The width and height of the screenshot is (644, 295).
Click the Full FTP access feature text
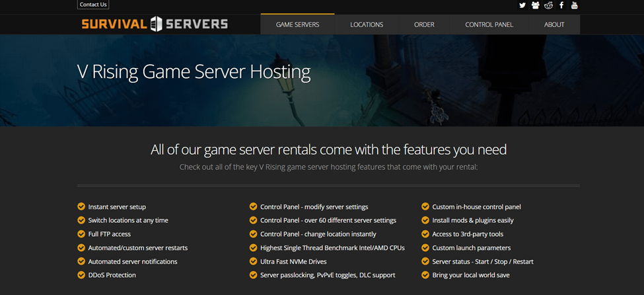[110, 234]
